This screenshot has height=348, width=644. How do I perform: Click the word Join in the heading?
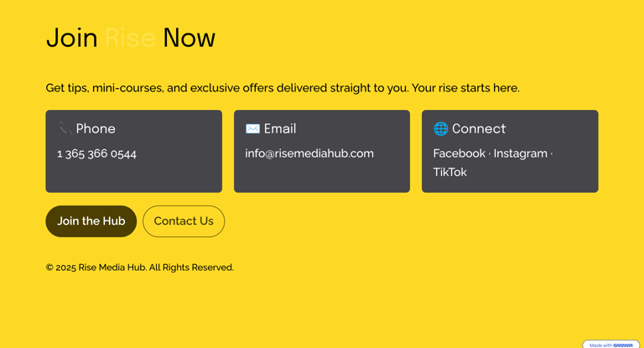(x=72, y=38)
